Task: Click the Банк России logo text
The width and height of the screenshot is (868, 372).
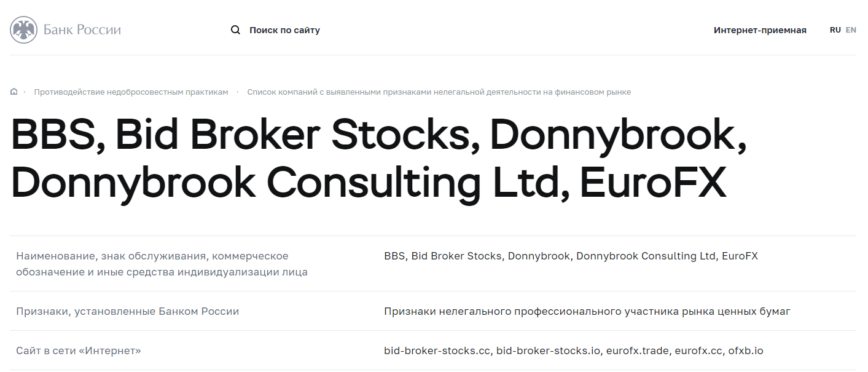Action: pos(82,30)
